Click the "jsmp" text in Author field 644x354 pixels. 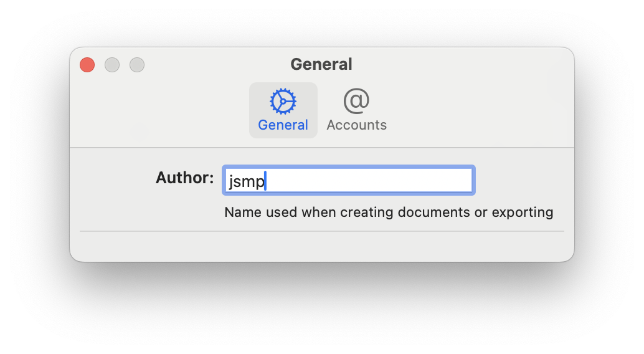coord(245,181)
